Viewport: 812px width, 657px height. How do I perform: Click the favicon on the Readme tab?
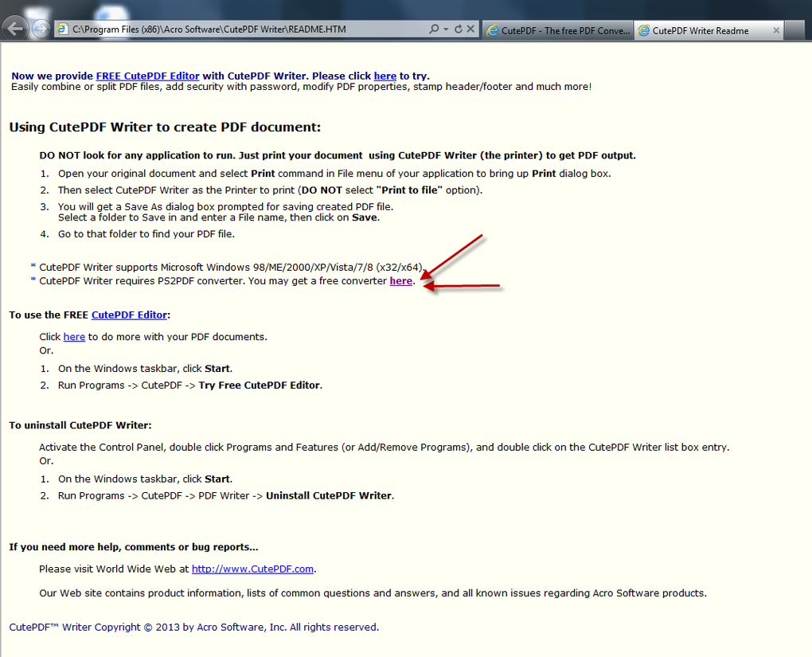[x=642, y=30]
